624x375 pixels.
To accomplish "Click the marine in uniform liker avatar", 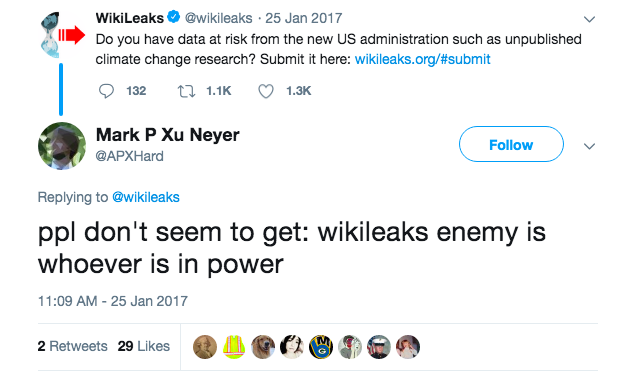I will [x=379, y=346].
